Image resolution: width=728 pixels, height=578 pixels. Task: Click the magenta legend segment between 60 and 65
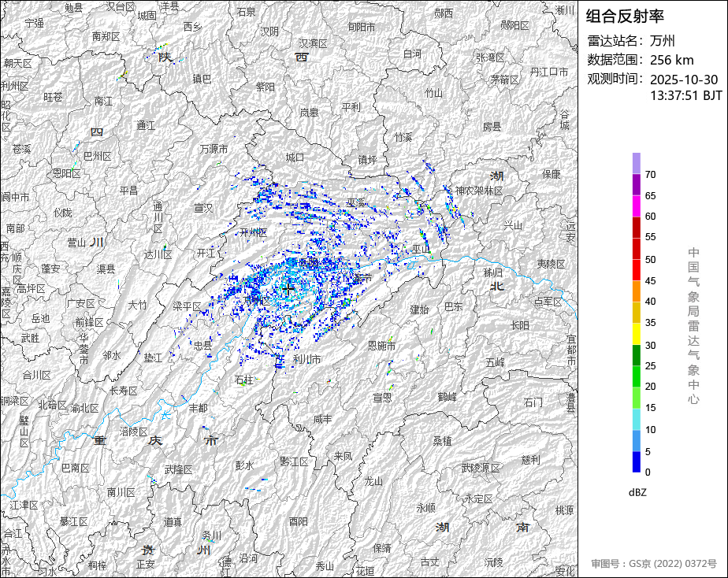tap(636, 206)
